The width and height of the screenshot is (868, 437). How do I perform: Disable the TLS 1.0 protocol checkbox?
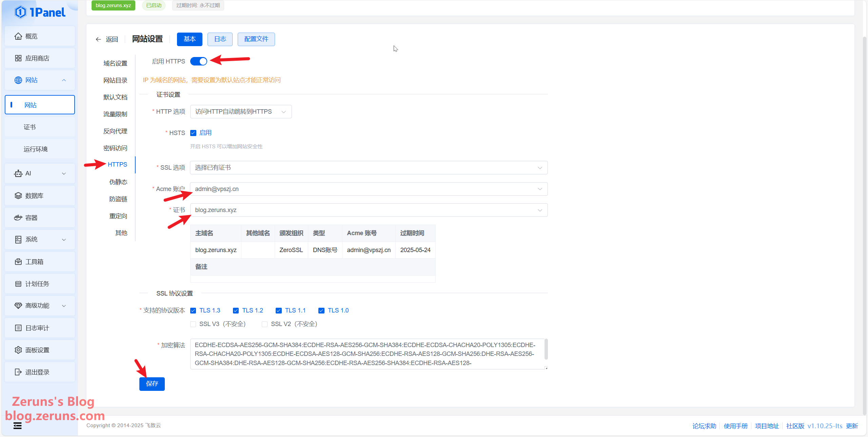tap(321, 311)
